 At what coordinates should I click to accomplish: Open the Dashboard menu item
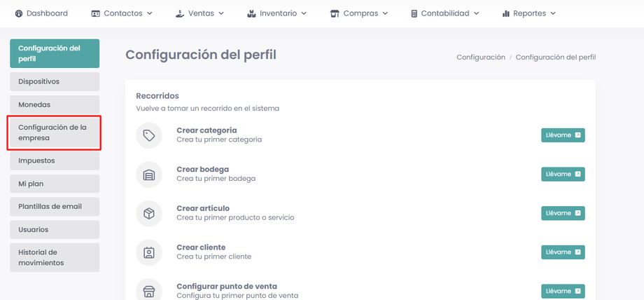click(x=41, y=13)
